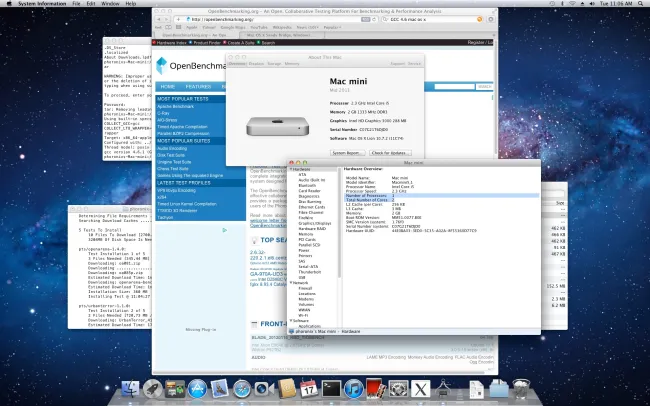Select second Safari tab about Mac OS X
This screenshot has height=406, width=650.
tap(281, 35)
